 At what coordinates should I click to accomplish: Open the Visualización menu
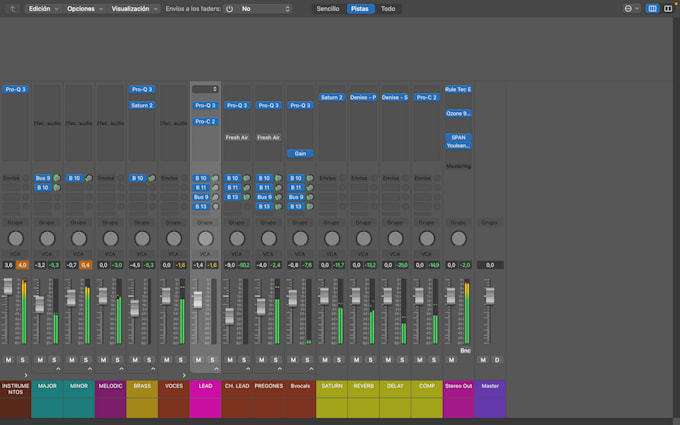(134, 9)
